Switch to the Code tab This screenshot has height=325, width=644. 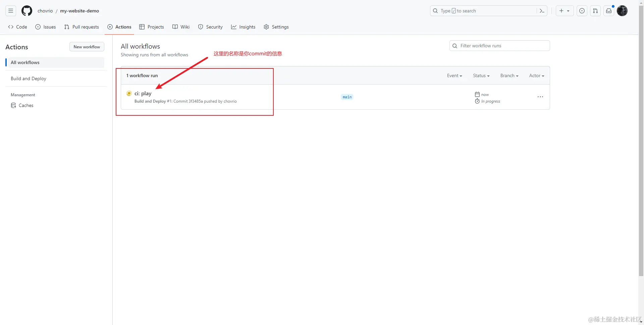17,27
